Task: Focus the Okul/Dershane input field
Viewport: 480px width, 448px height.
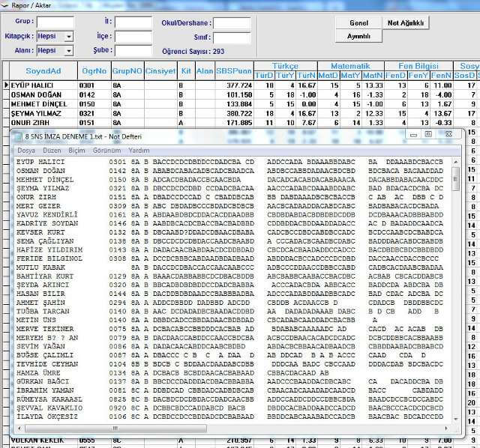Action: coord(232,23)
